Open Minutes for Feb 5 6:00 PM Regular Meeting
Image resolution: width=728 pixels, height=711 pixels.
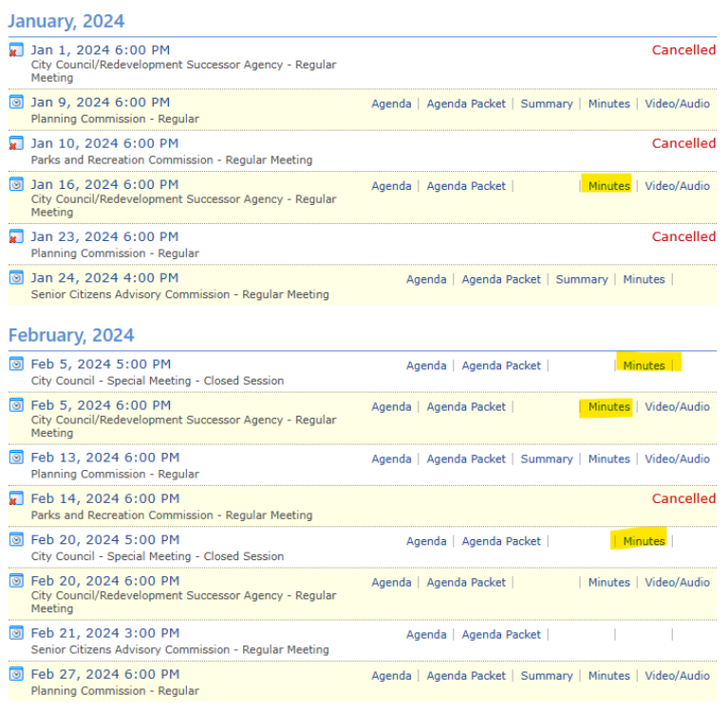coord(609,407)
